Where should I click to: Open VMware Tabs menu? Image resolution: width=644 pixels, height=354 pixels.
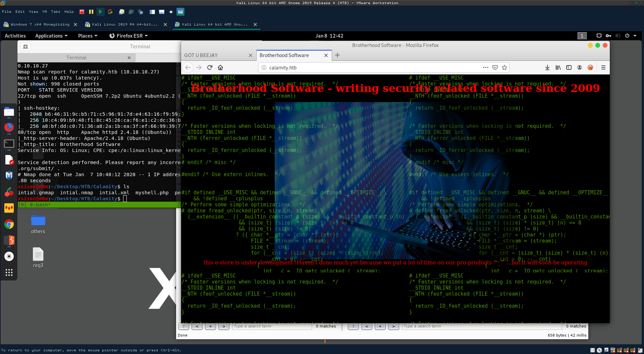(56, 12)
